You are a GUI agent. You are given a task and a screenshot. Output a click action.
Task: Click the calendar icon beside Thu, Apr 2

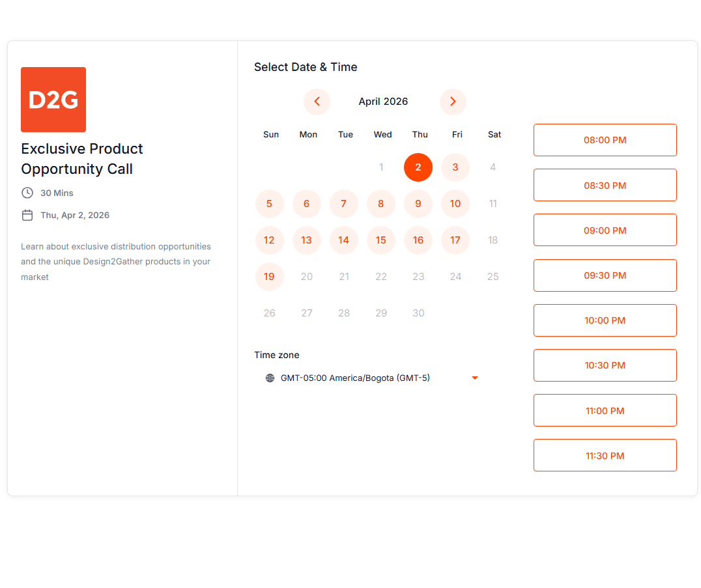(x=27, y=216)
